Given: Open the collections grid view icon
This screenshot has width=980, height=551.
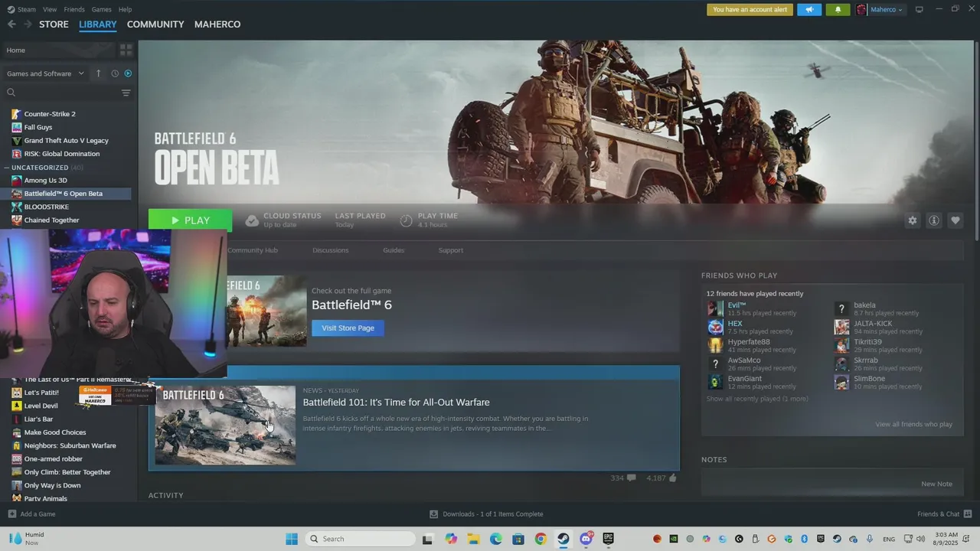Looking at the screenshot, I should [126, 50].
